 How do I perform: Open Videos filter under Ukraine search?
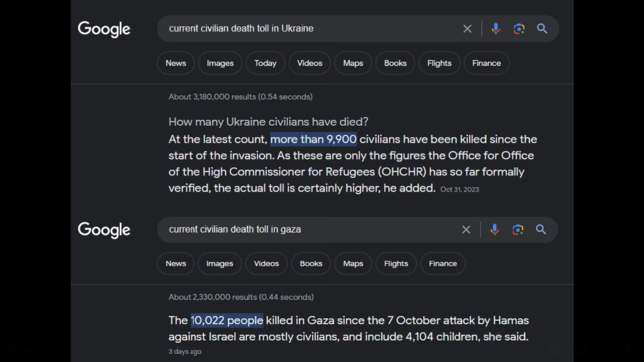point(310,63)
